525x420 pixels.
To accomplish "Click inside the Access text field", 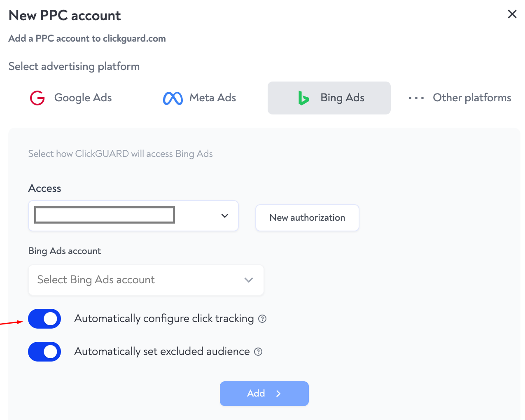I will pyautogui.click(x=104, y=215).
